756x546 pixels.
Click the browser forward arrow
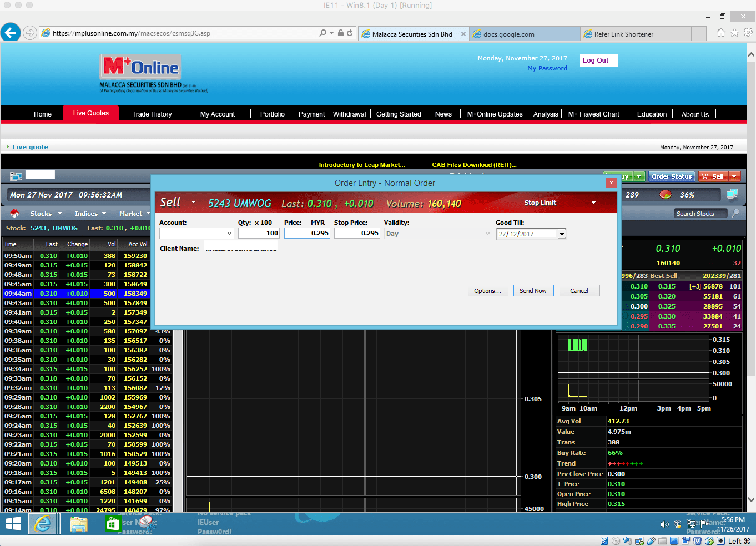[30, 33]
